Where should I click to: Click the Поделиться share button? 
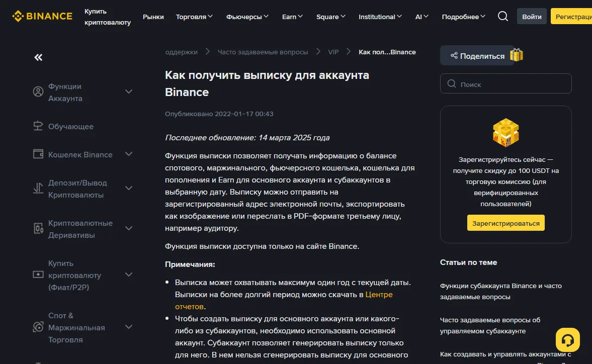pos(477,55)
